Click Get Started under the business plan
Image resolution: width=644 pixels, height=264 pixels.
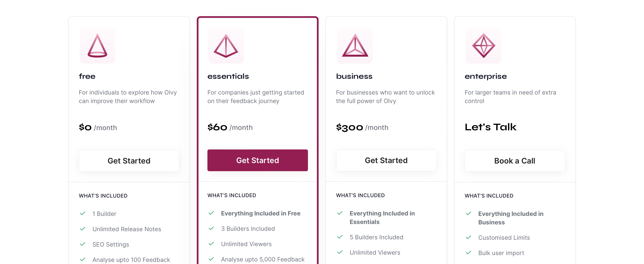click(386, 160)
